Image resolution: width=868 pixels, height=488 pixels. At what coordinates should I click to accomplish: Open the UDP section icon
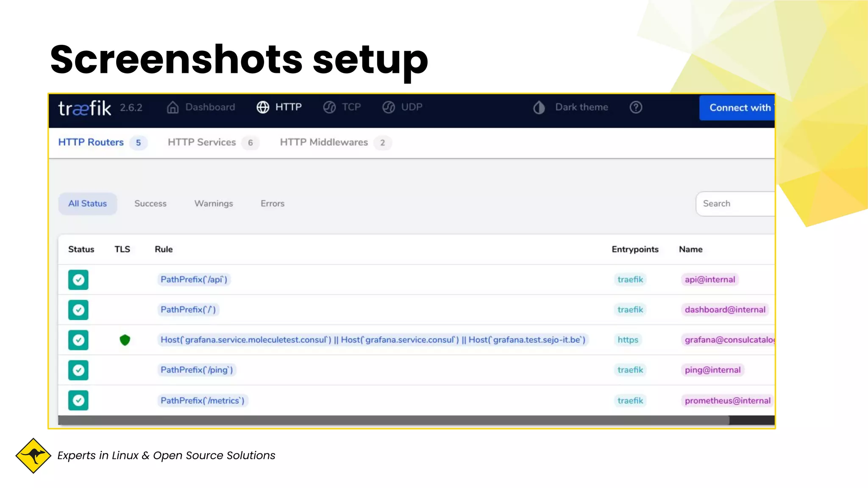click(389, 107)
